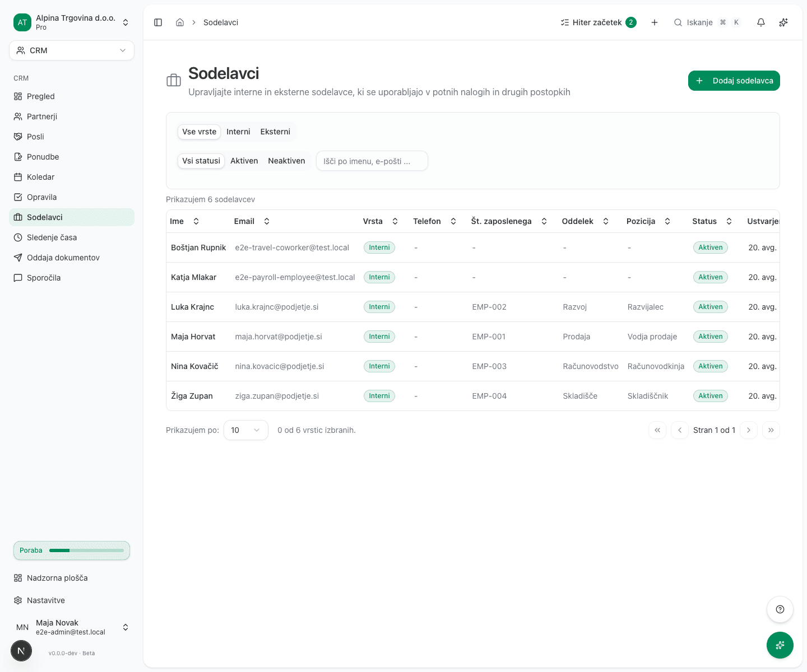The height and width of the screenshot is (672, 807).
Task: Click Dodaj sodelavca button
Action: coord(734,81)
